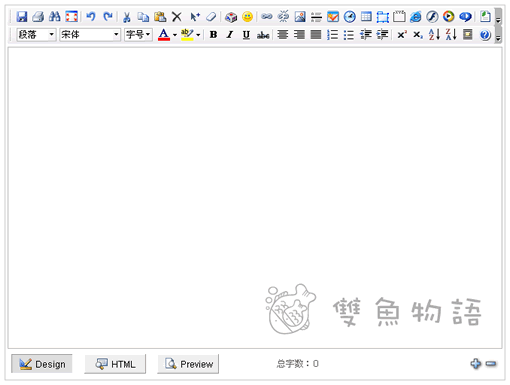Open font color picker arrow
The width and height of the screenshot is (510, 385).
[x=175, y=35]
